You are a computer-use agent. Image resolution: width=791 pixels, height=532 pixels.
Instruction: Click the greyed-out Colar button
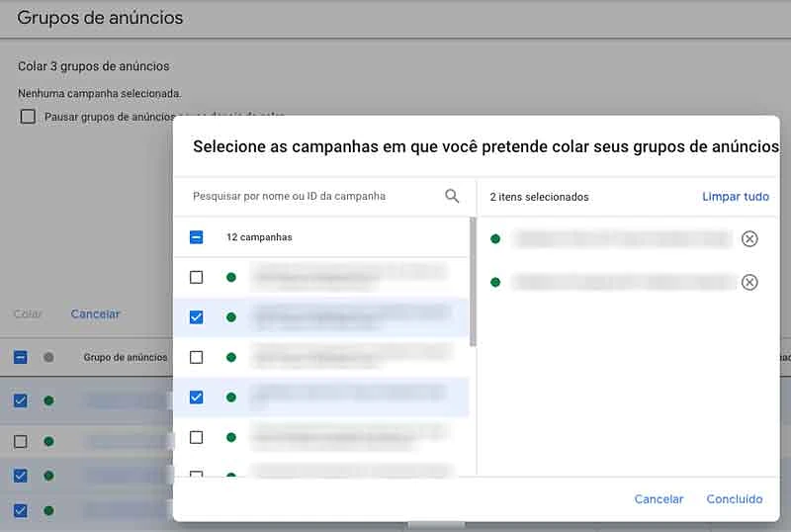click(x=28, y=313)
